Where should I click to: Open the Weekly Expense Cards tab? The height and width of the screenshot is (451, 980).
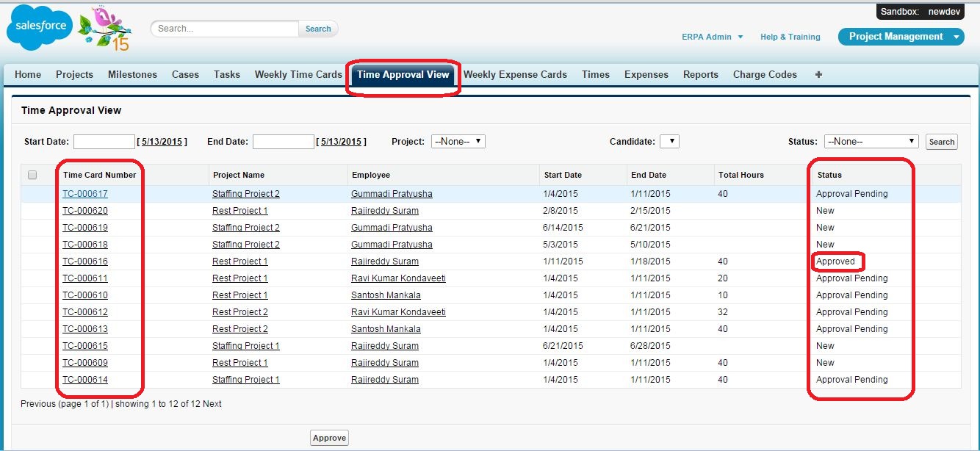coord(515,74)
